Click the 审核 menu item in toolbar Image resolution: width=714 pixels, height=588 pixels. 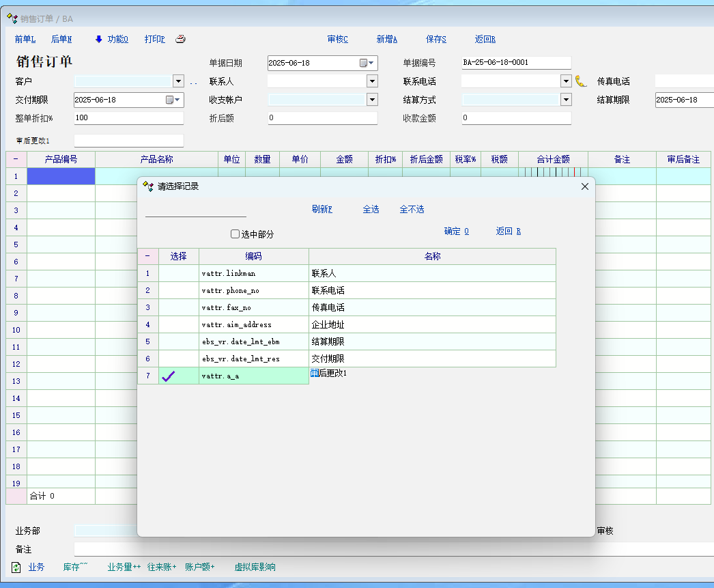tap(337, 39)
